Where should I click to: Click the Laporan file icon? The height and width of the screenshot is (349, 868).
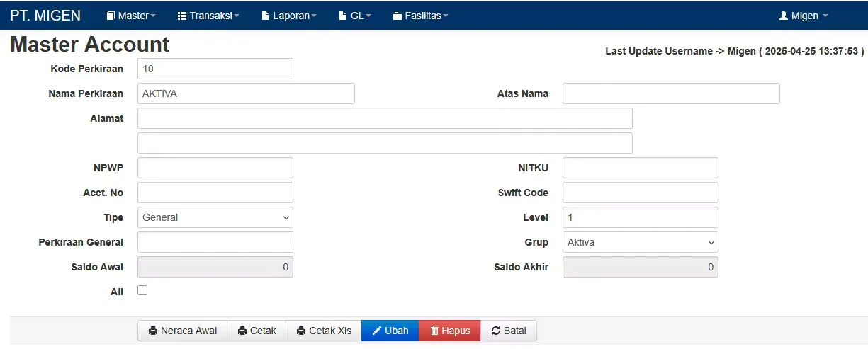[266, 16]
